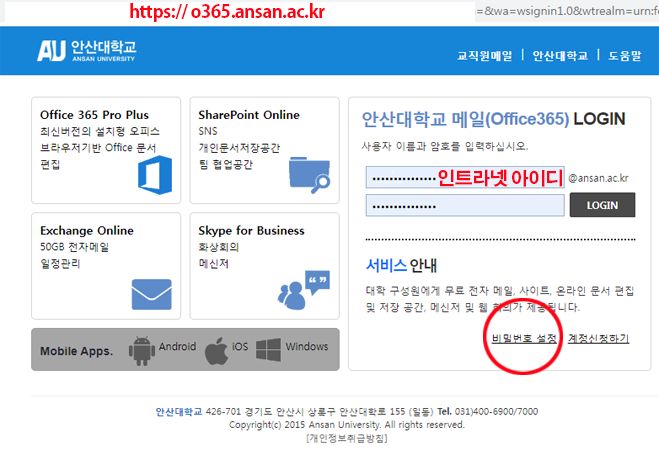Click the 서비스 안내 heading
Screen dimensions: 659x451
tap(401, 265)
